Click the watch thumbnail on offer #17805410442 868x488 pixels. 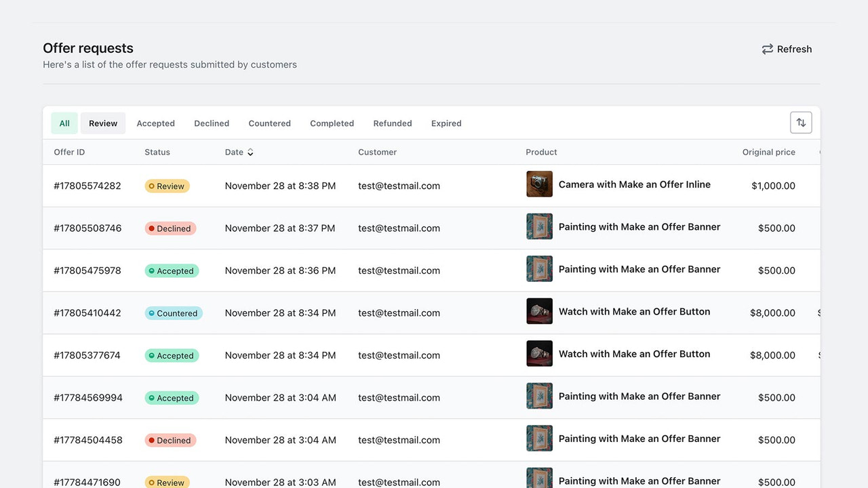coord(539,311)
